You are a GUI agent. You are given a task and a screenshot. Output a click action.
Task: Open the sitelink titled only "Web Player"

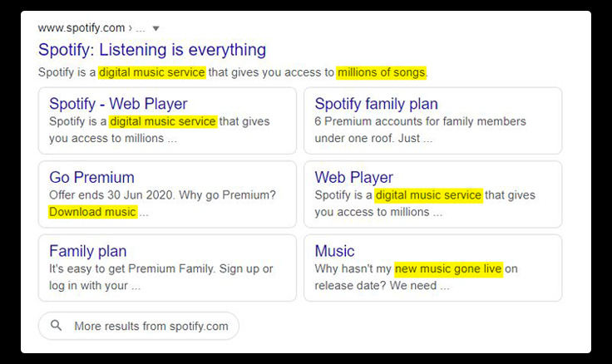point(353,177)
